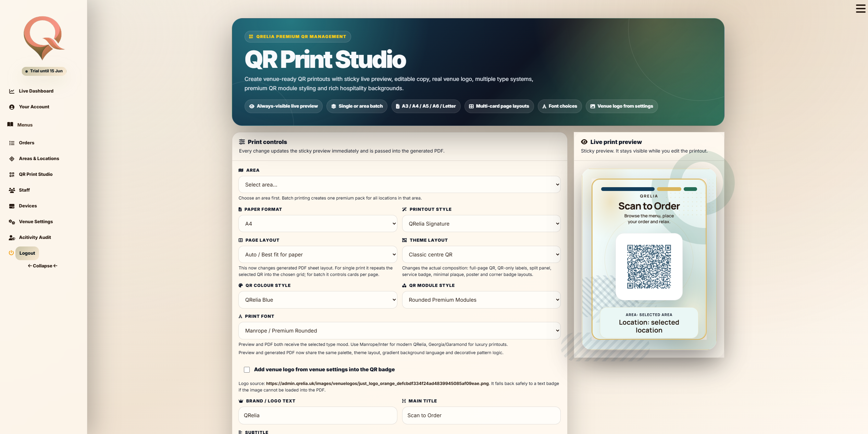Open the QR Colour Style QRelia Blue dropdown

318,300
